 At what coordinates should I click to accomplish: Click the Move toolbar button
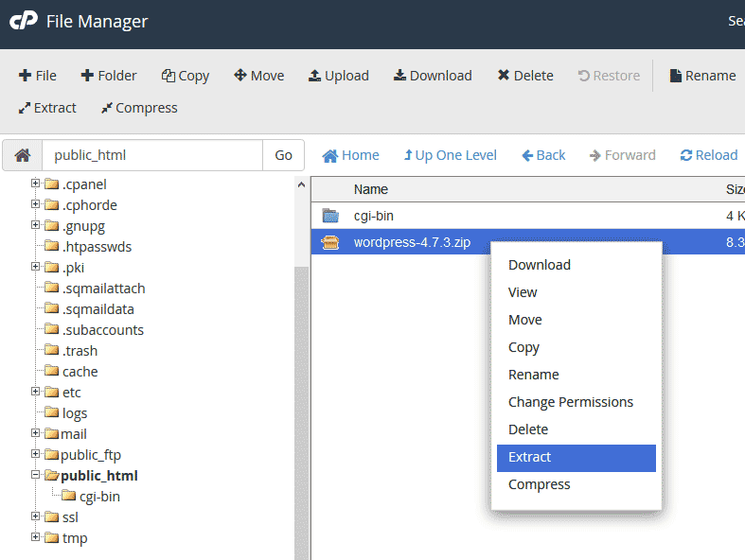pyautogui.click(x=259, y=76)
